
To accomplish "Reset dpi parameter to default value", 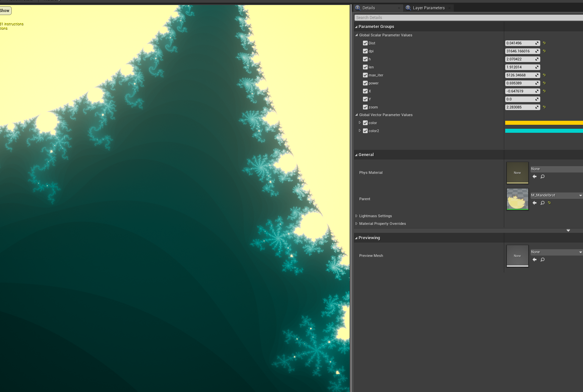I will pyautogui.click(x=544, y=51).
